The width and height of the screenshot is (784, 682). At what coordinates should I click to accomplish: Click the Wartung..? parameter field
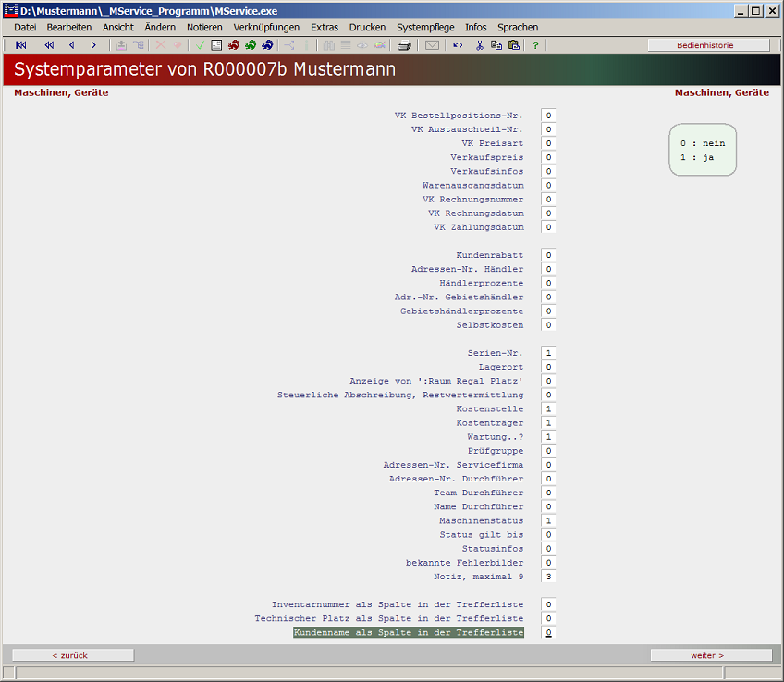coord(547,436)
